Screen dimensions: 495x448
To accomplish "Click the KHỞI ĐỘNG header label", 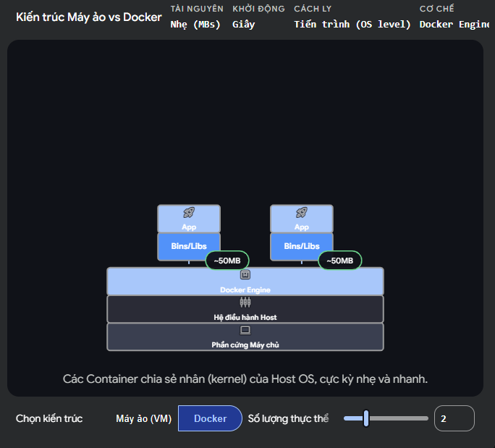I will 258,9.
